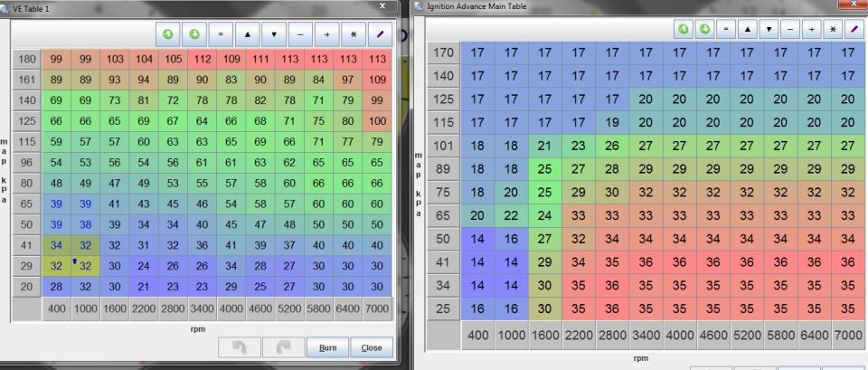This screenshot has width=868, height=370.
Task: Click the green left-arrow icon in VE Table 1 toolbar
Action: click(x=168, y=34)
